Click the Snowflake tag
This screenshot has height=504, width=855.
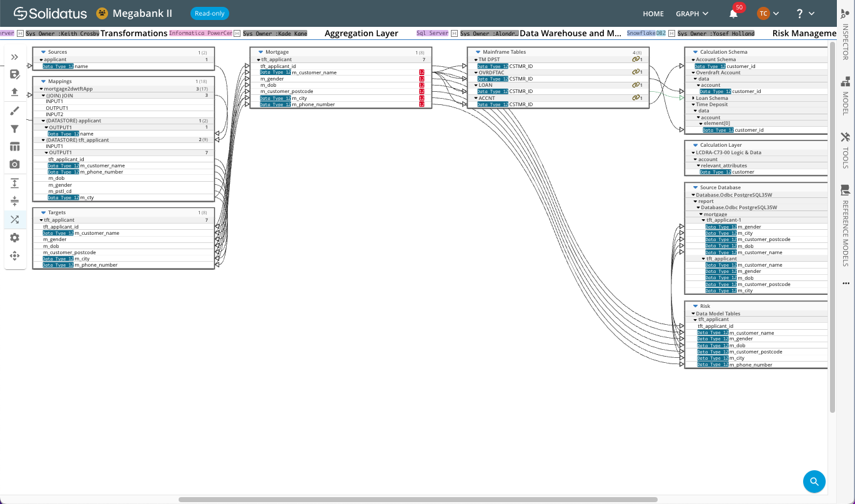pyautogui.click(x=641, y=33)
